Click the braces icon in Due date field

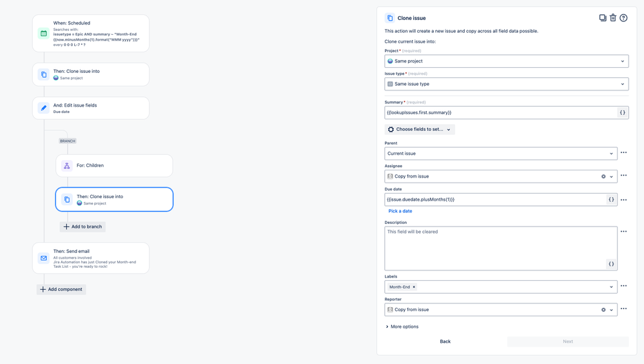[611, 199]
